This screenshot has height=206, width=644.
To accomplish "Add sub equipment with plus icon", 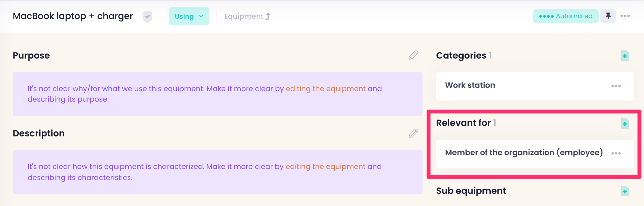I will (625, 191).
